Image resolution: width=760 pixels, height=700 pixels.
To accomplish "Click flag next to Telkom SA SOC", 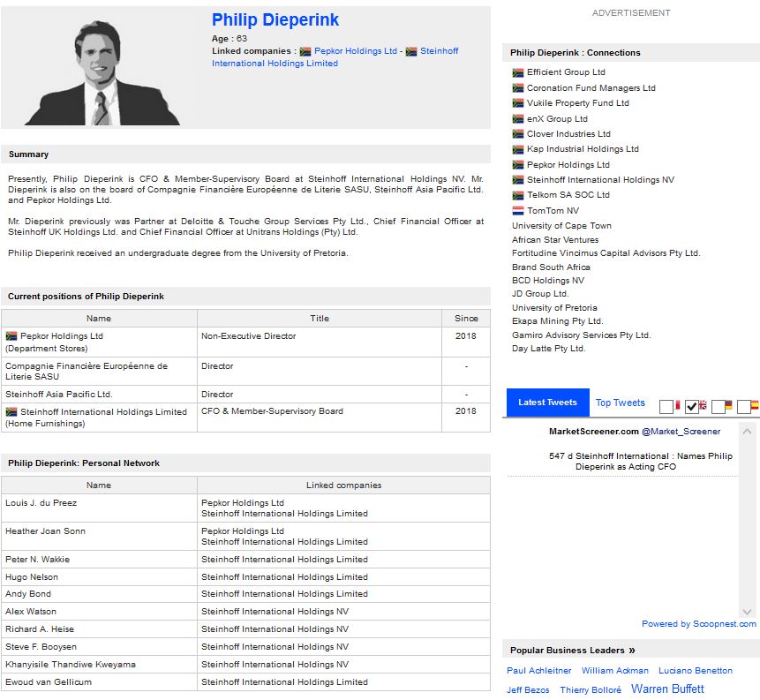I will point(517,195).
